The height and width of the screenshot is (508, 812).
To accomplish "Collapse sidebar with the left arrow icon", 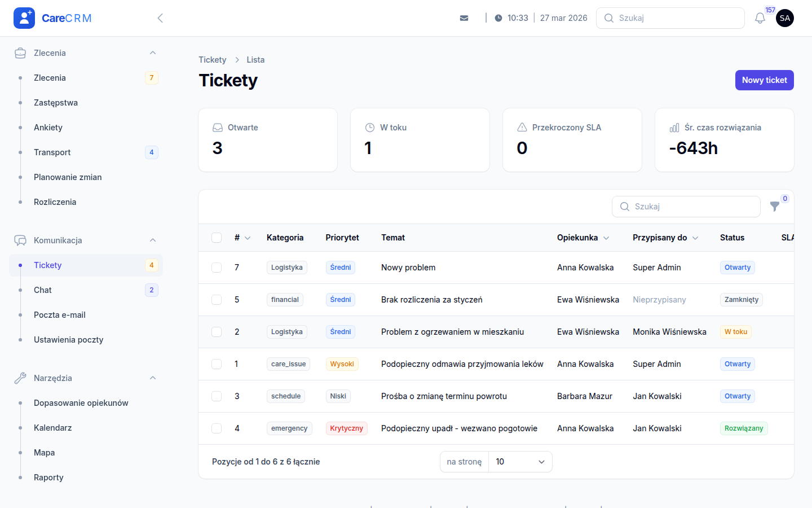I will [160, 18].
